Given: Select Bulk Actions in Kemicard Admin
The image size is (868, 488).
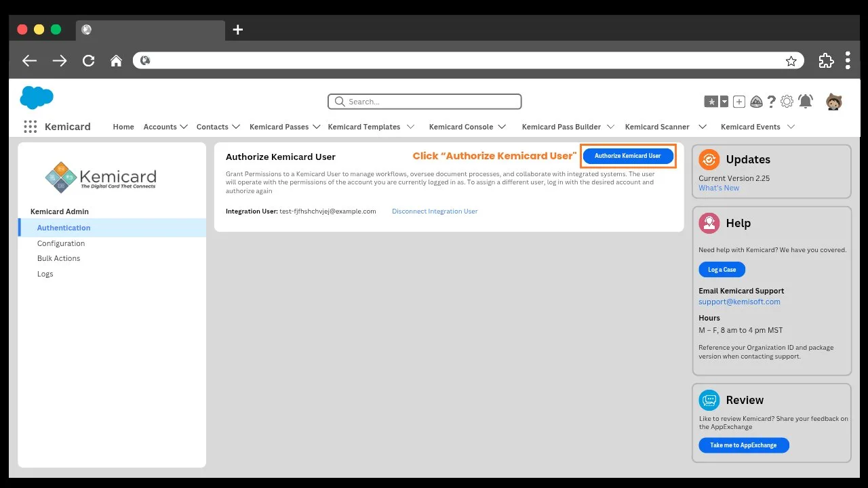Looking at the screenshot, I should click(58, 258).
